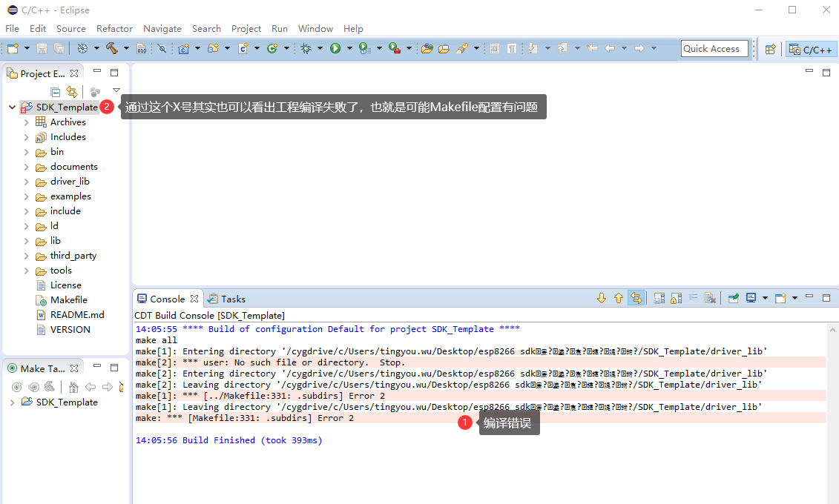This screenshot has width=839, height=504.
Task: Click the Debug toolbar icon
Action: click(306, 48)
